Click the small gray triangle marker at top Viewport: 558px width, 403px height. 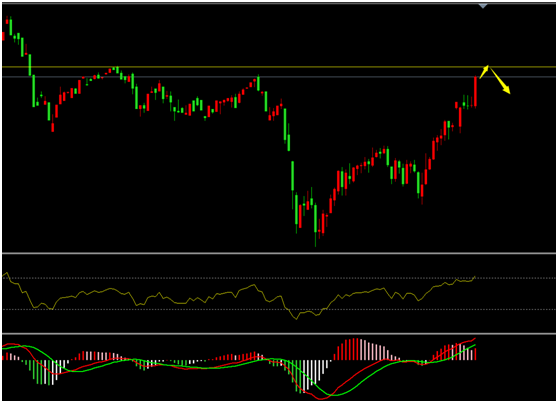(483, 6)
